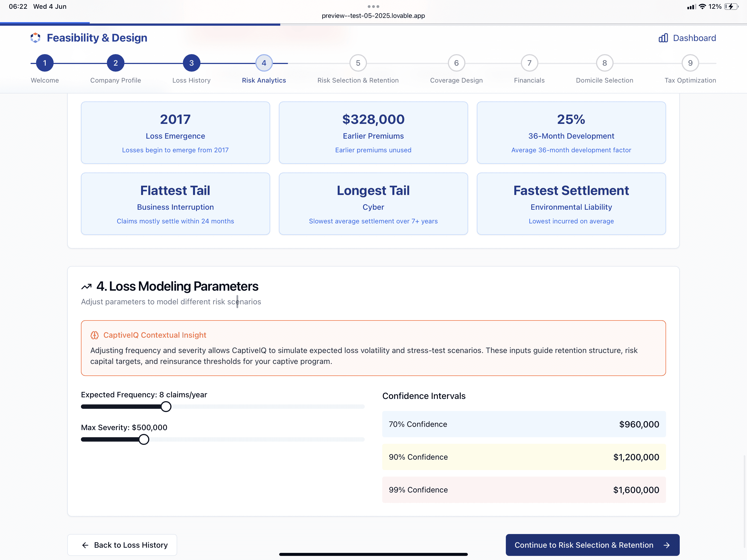Click the $960,000 value

pos(639,424)
